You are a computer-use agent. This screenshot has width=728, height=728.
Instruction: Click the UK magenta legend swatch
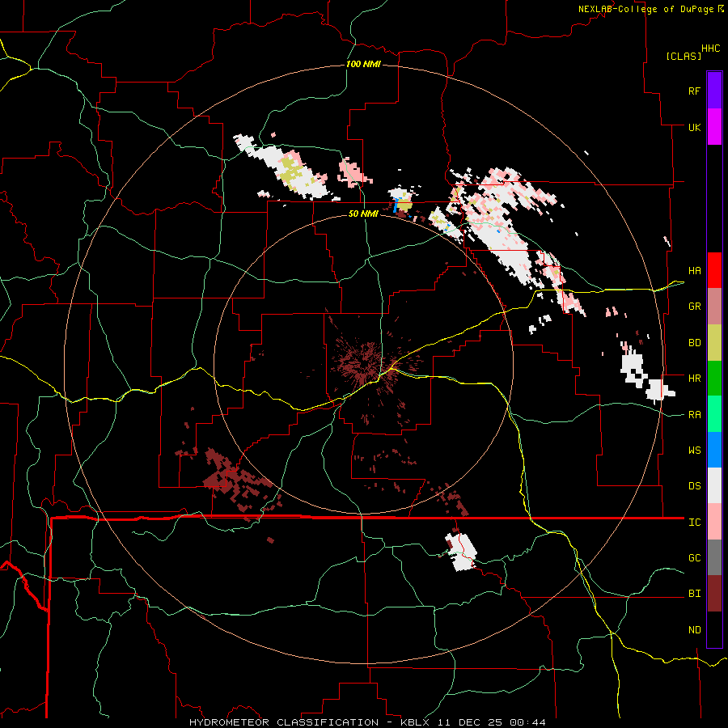(x=714, y=127)
